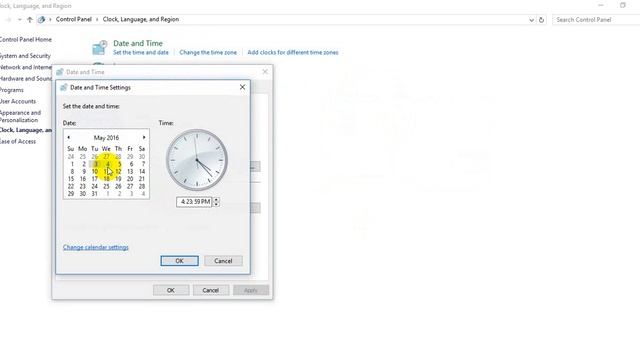
Task: Click Clock, Language, and Region breadcrumb
Action: point(141,19)
